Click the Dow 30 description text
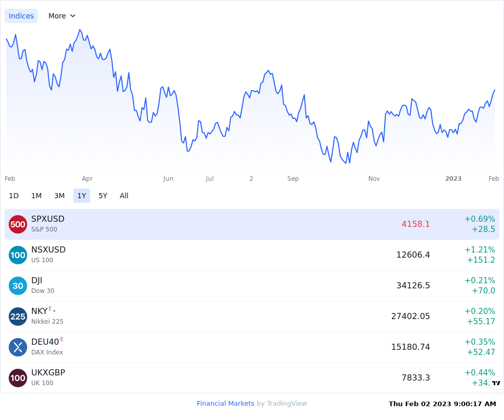Image resolution: width=504 pixels, height=420 pixels. (43, 290)
